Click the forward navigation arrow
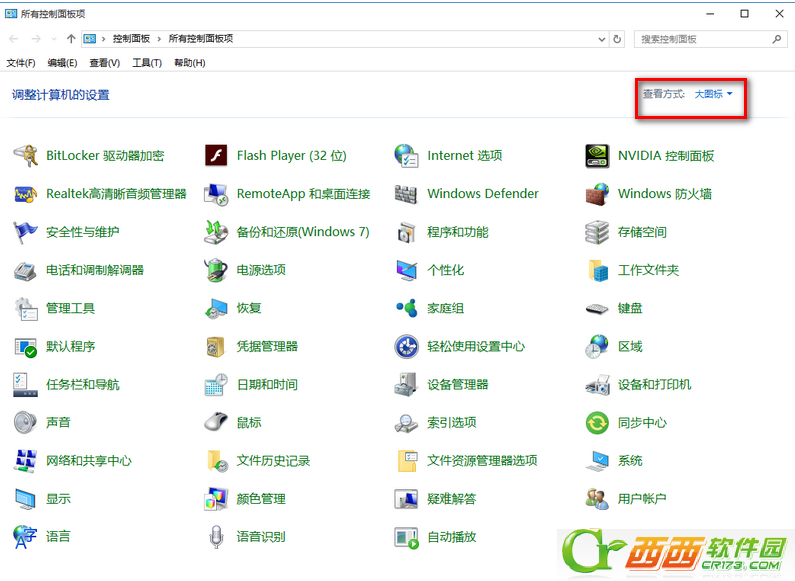Screen dimensions: 795x581 [35, 39]
